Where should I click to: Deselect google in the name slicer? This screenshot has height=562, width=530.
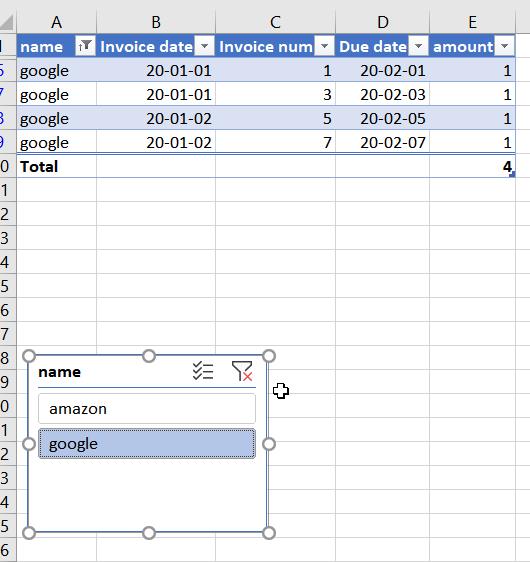[147, 444]
